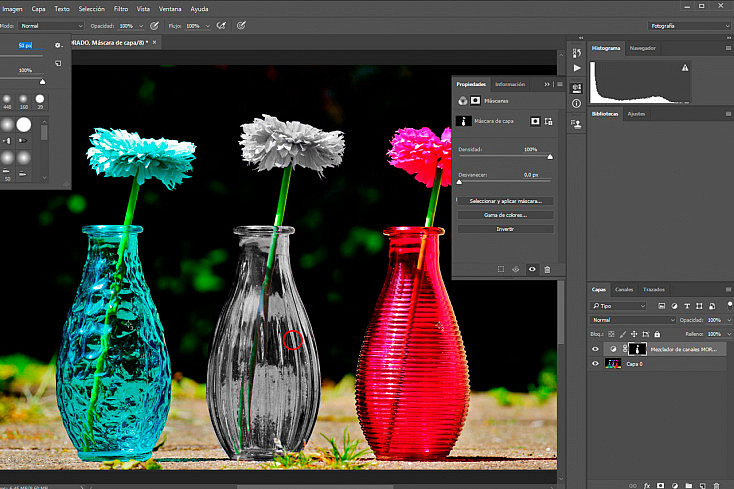Open the Filtro menu
The height and width of the screenshot is (489, 734).
(x=121, y=9)
